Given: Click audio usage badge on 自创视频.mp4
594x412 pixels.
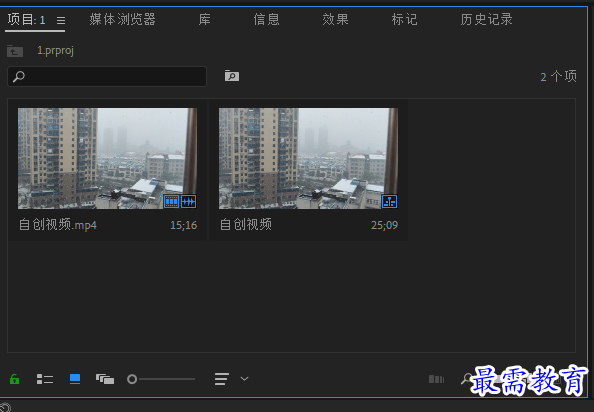Looking at the screenshot, I should point(188,201).
